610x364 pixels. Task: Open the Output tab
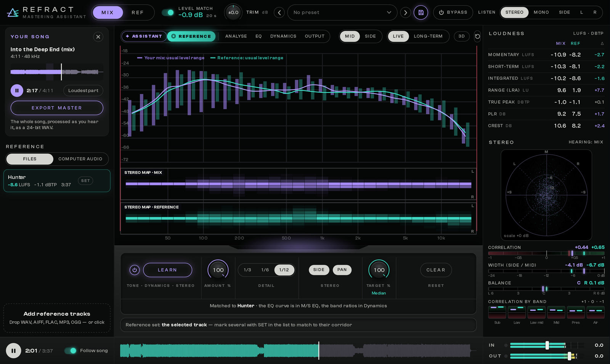point(315,36)
